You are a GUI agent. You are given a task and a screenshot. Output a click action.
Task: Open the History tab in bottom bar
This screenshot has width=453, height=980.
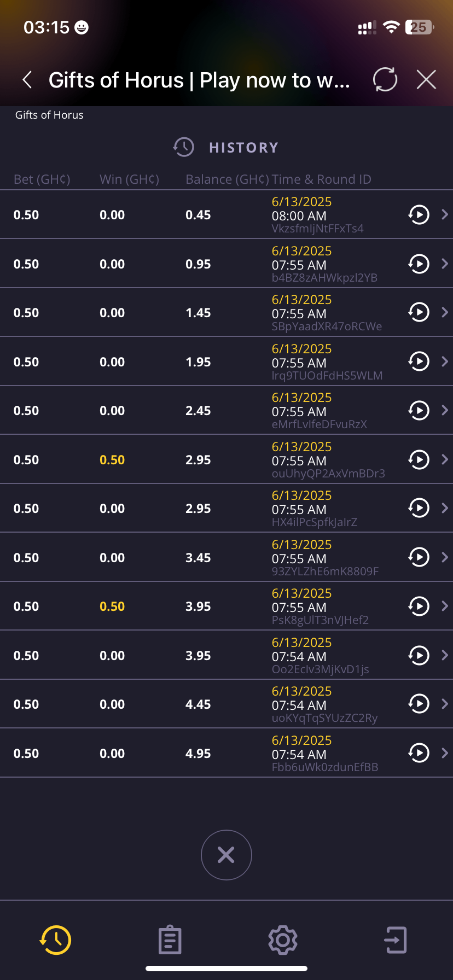[x=55, y=940]
